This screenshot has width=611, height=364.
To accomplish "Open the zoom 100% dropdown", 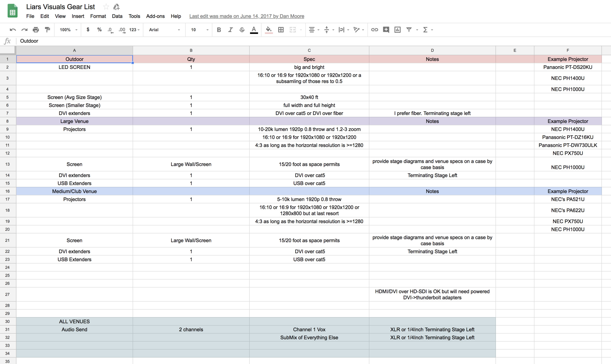I will coord(68,30).
